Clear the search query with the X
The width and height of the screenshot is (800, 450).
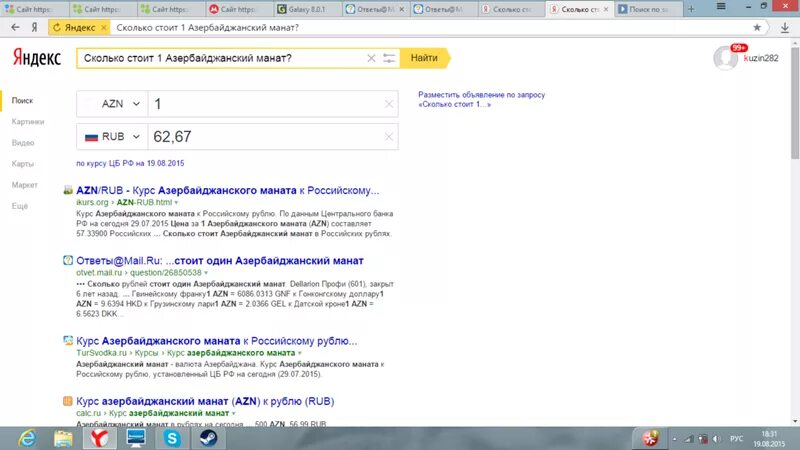371,58
